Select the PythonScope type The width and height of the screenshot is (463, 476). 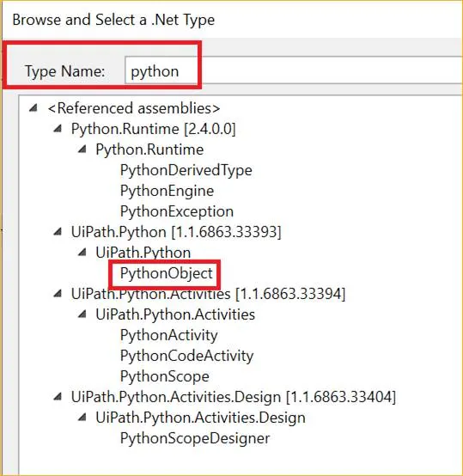coord(165,376)
